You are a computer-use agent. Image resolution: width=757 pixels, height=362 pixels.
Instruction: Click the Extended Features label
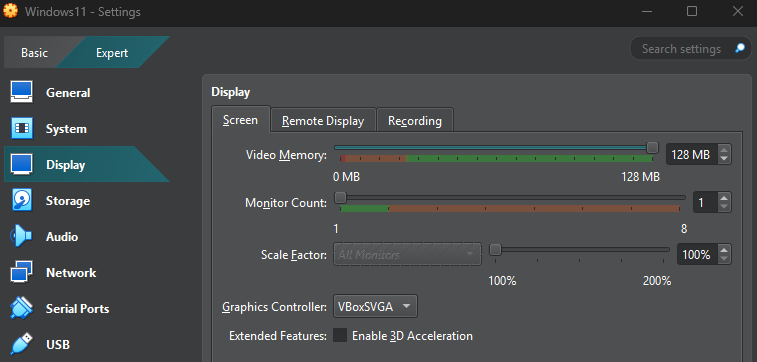pos(278,335)
